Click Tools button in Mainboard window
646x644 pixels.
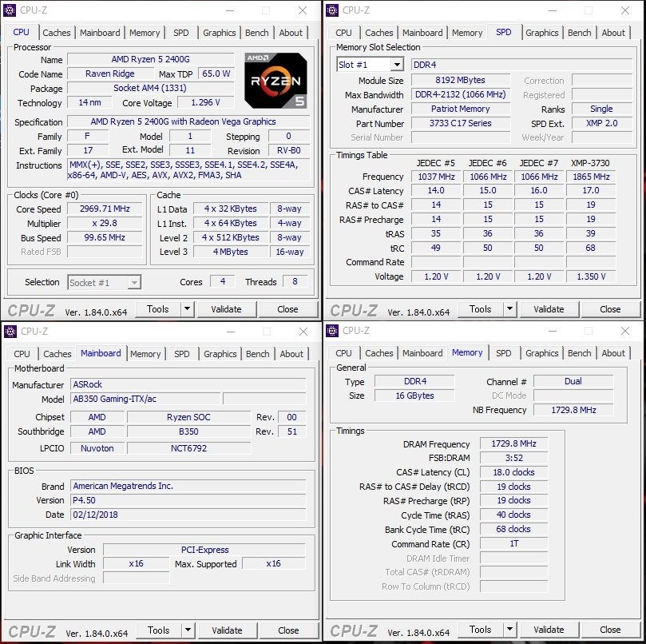159,630
